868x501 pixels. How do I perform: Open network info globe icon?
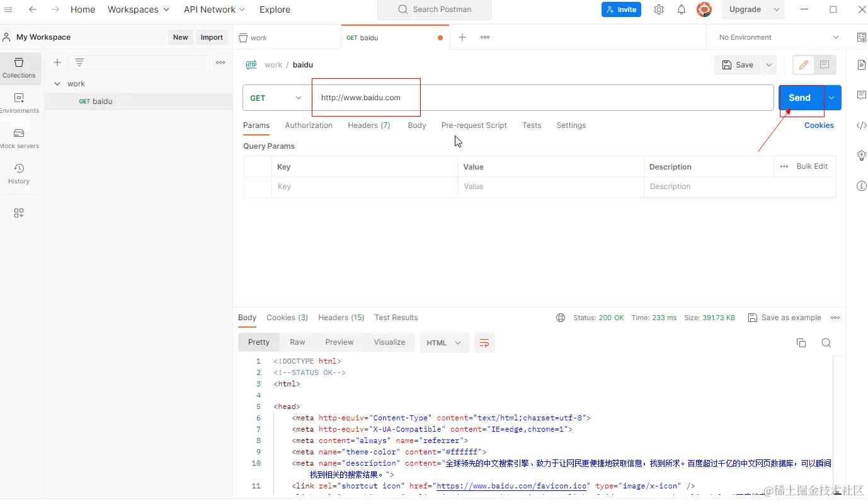coord(561,318)
